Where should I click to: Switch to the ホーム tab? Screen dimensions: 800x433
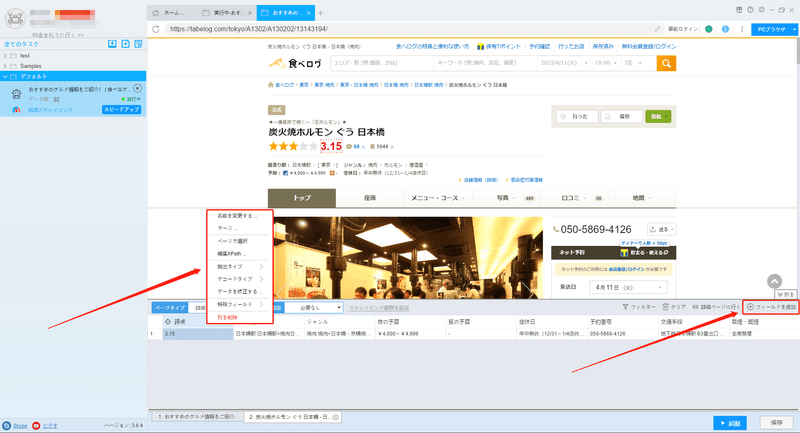[x=172, y=13]
